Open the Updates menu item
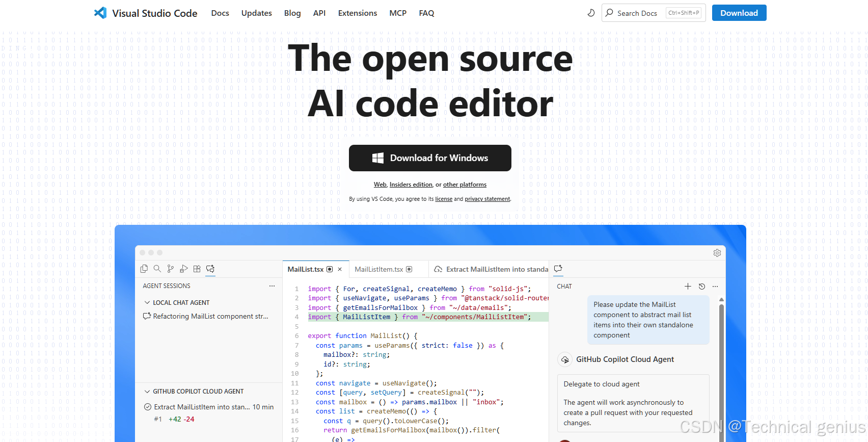 pos(256,13)
